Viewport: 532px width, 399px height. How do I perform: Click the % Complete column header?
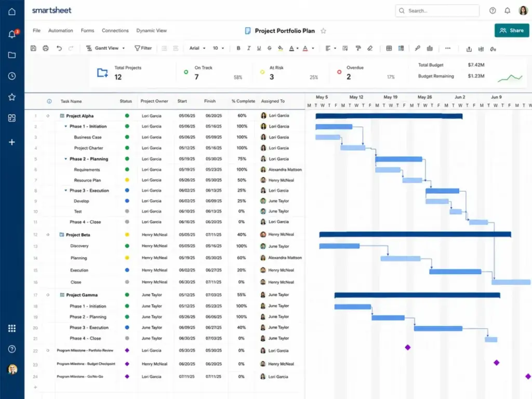tap(243, 101)
